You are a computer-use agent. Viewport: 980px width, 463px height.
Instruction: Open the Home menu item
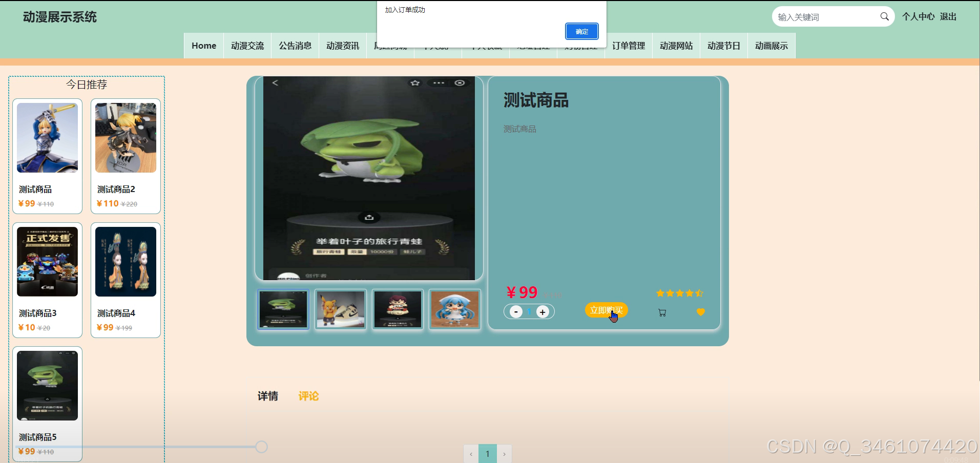click(x=204, y=46)
